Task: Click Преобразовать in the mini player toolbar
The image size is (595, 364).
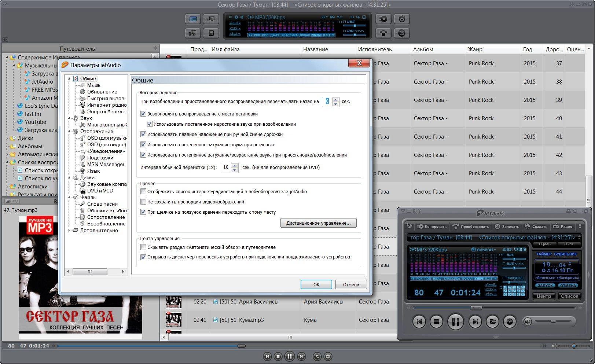Action: coord(471,227)
